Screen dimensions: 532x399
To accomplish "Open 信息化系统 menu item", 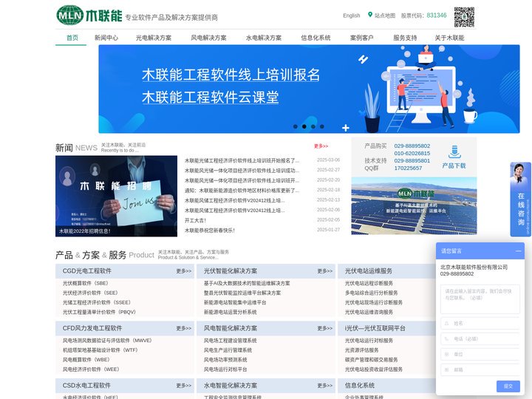I will 316,38.
